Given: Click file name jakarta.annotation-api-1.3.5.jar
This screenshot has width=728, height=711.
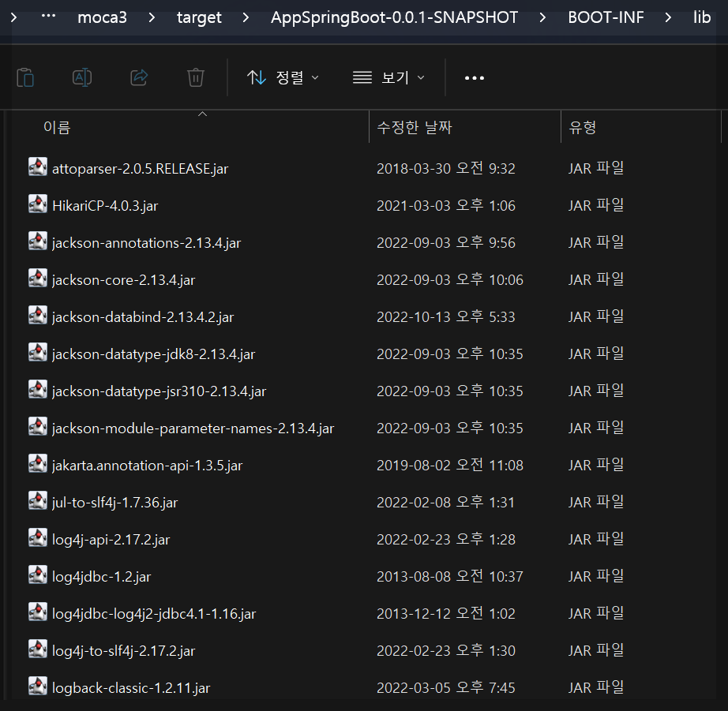Looking at the screenshot, I should pyautogui.click(x=147, y=466).
